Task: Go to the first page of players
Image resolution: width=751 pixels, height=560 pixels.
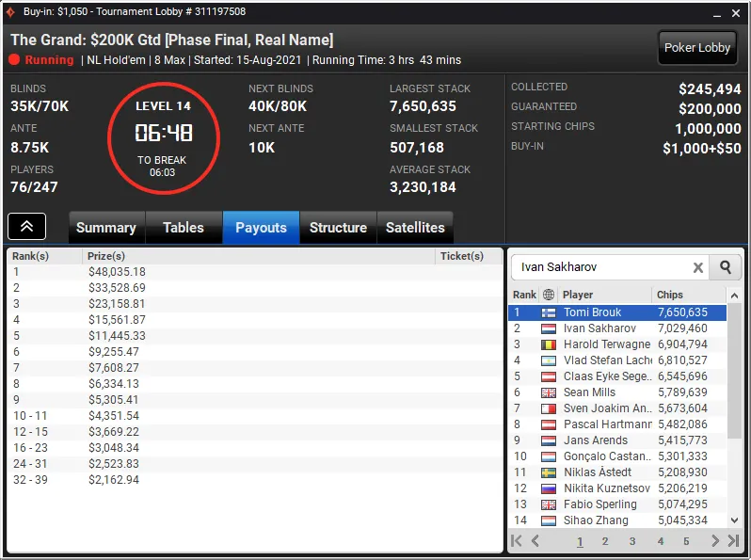Action: coord(517,541)
